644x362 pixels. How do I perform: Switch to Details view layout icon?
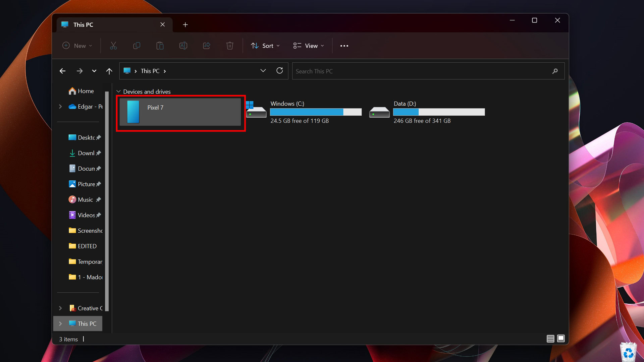[550, 339]
